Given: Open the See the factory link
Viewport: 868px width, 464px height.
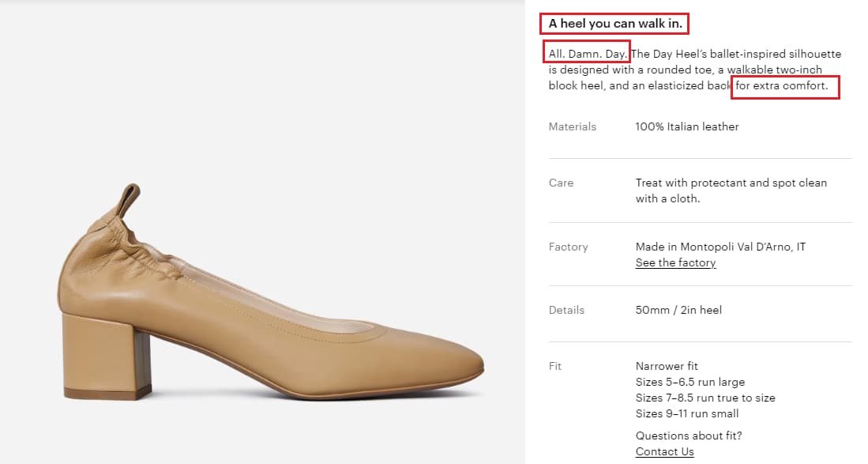Looking at the screenshot, I should click(674, 262).
